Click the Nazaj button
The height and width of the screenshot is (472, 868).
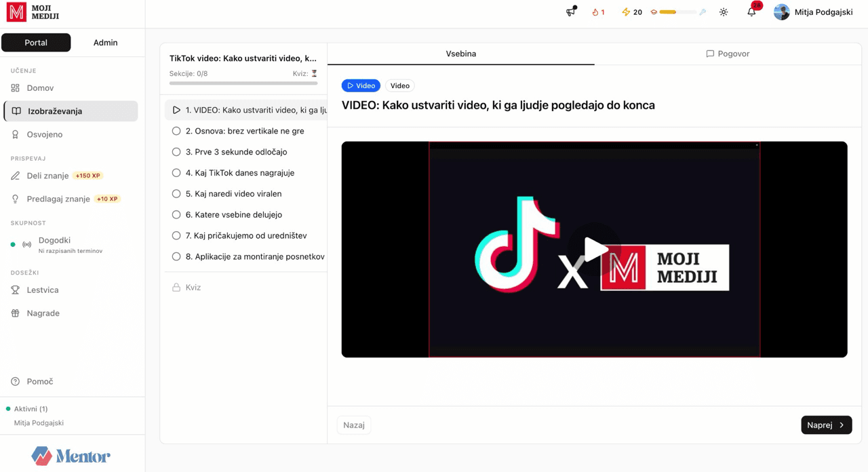pyautogui.click(x=354, y=425)
